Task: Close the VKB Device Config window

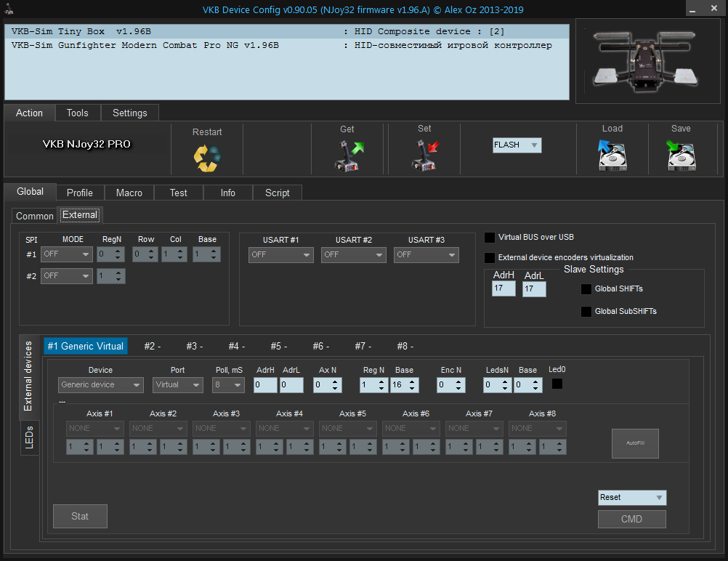Action: [714, 9]
